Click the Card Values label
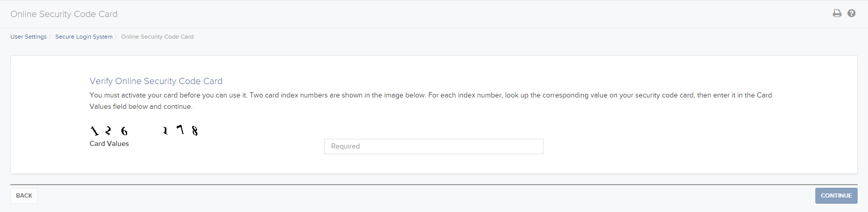868x212 pixels. [109, 144]
